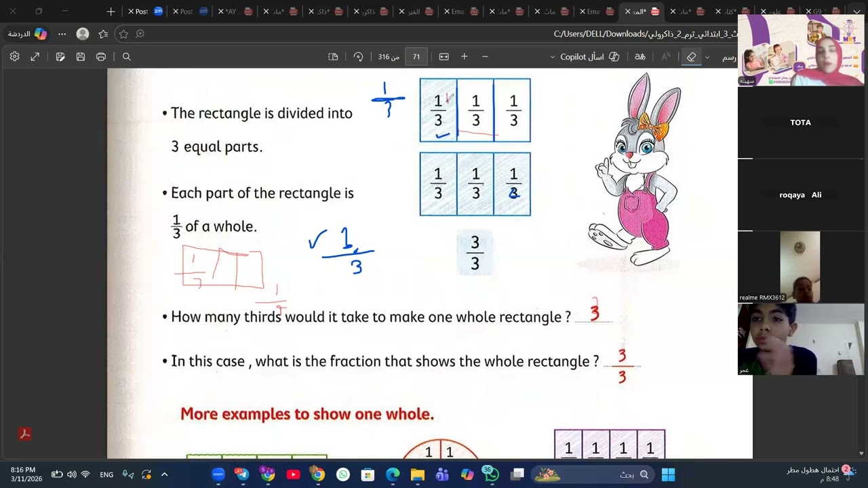Select the eraser tool
The width and height of the screenshot is (868, 488).
pos(691,57)
